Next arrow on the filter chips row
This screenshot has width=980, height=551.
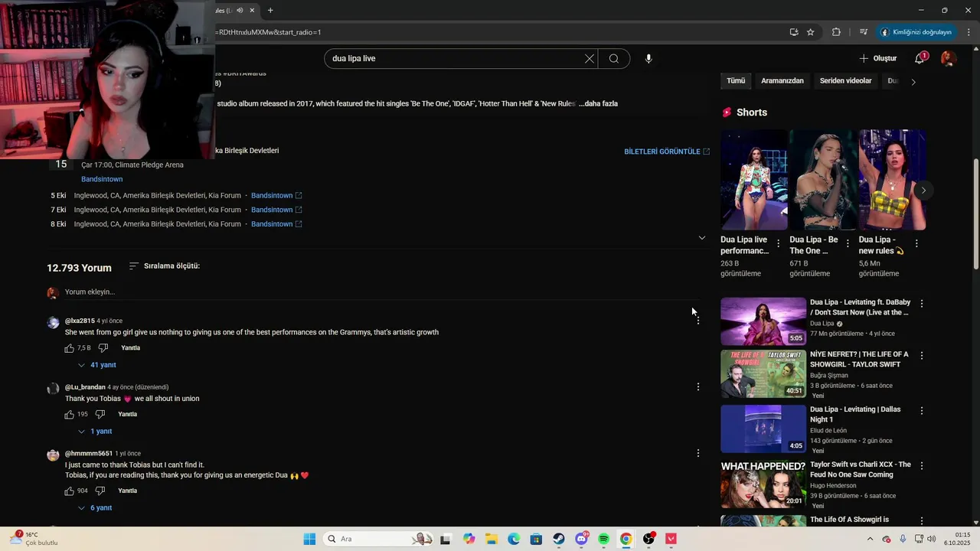(x=913, y=81)
